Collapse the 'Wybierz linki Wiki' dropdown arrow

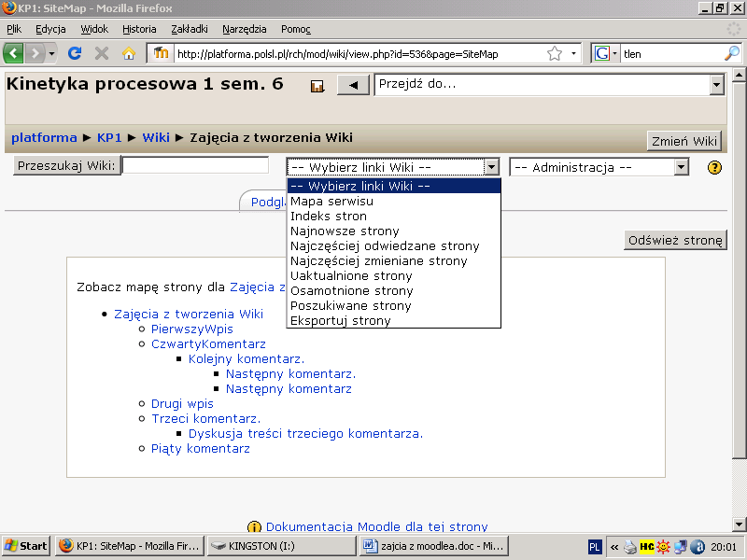[491, 167]
